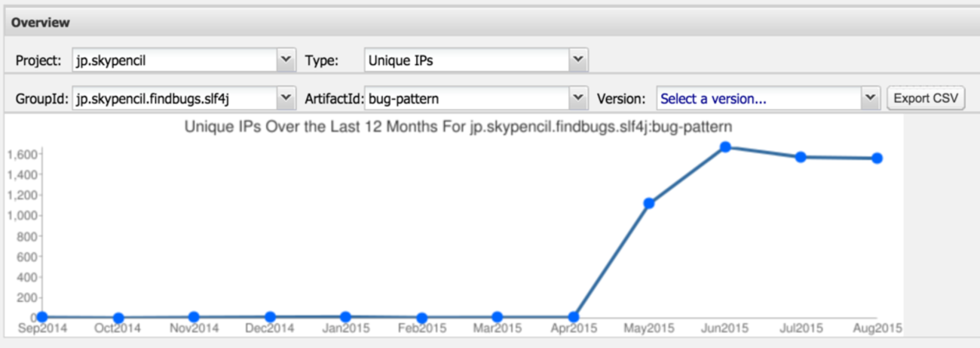The width and height of the screenshot is (980, 348).
Task: Open the GroupId dropdown arrow
Action: tap(286, 98)
